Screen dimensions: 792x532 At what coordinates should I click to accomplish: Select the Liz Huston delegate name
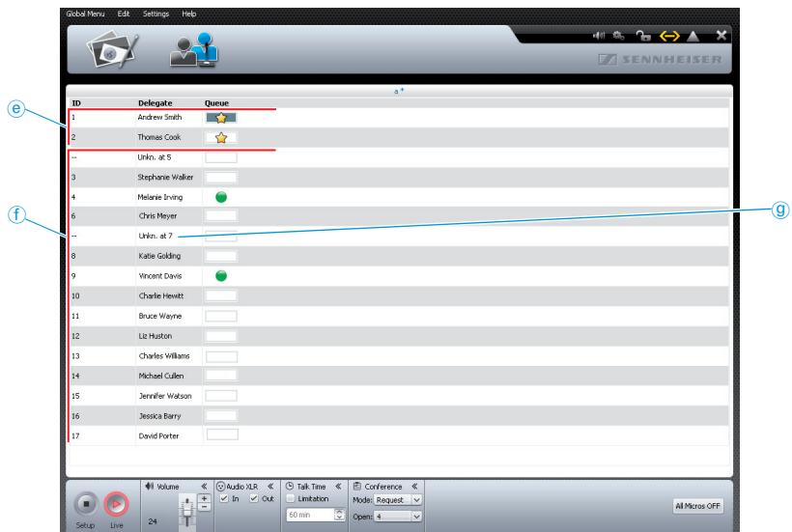156,336
